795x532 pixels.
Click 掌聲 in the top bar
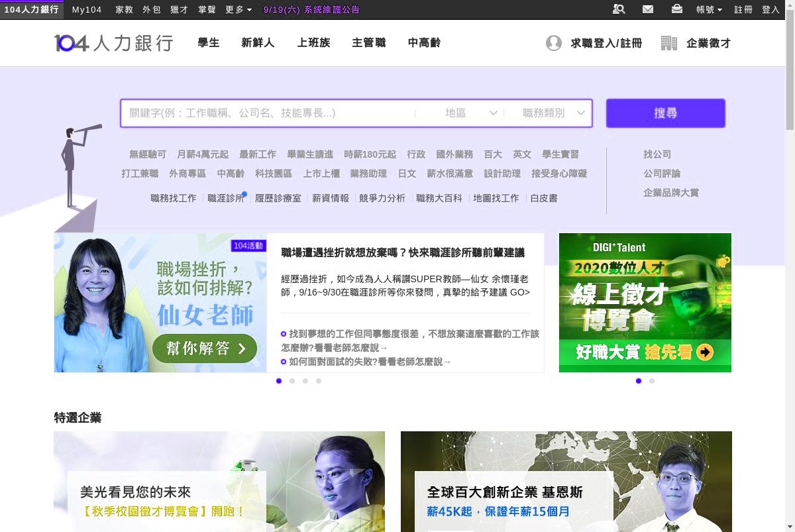tap(207, 9)
